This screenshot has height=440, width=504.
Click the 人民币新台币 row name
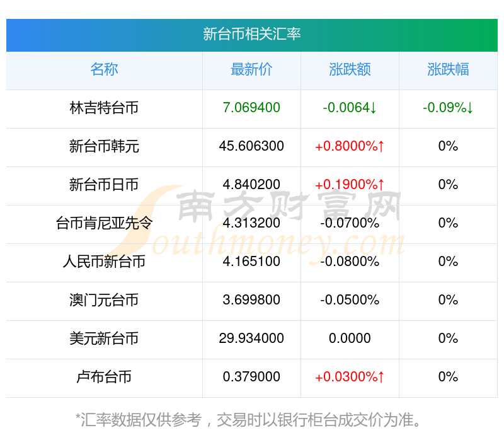[x=104, y=262]
